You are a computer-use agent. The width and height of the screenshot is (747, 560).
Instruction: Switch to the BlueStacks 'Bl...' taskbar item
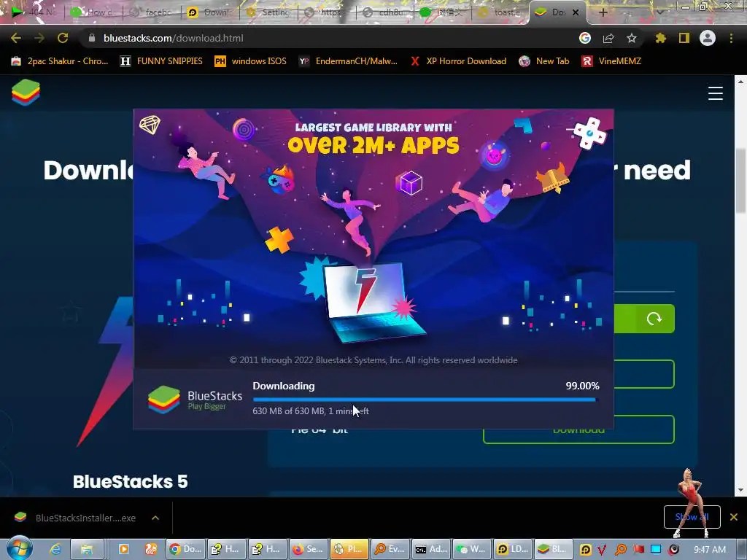[x=553, y=550]
